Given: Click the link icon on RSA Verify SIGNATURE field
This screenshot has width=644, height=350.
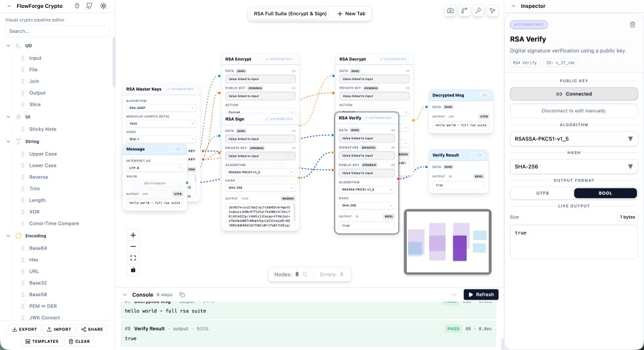Looking at the screenshot, I should click(393, 147).
